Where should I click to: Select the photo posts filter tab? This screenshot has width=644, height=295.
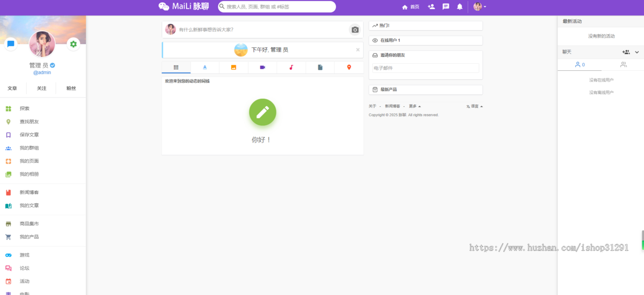click(x=234, y=67)
